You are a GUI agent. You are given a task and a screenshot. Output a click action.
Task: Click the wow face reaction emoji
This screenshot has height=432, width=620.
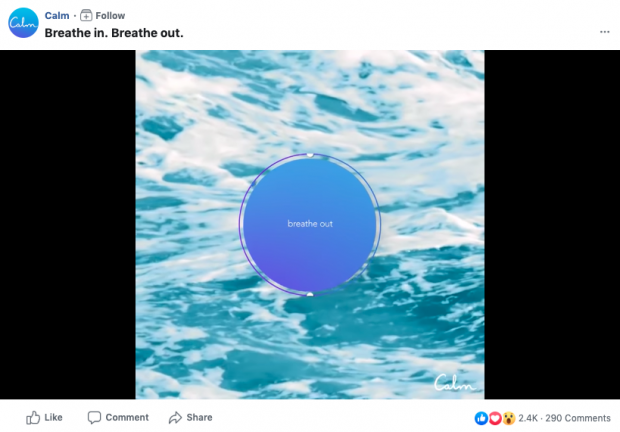coord(509,418)
